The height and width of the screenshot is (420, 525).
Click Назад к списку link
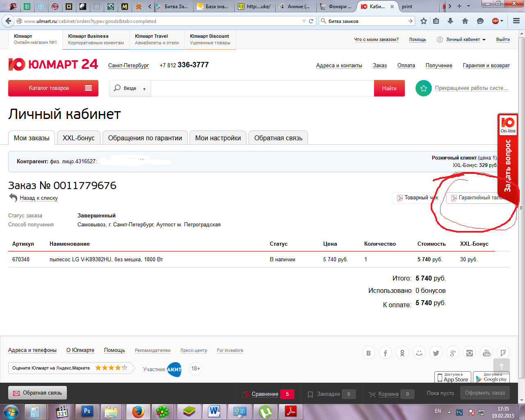[39, 198]
